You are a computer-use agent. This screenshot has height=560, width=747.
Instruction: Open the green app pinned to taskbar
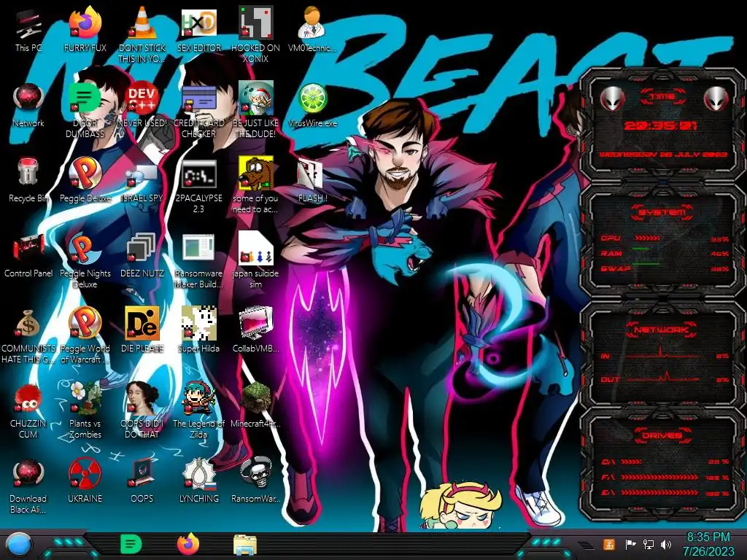[x=131, y=544]
